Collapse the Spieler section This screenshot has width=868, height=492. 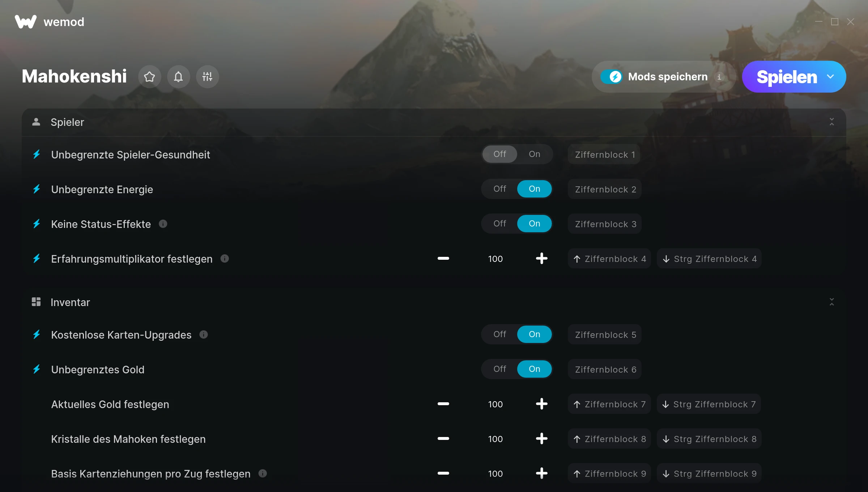click(x=831, y=122)
